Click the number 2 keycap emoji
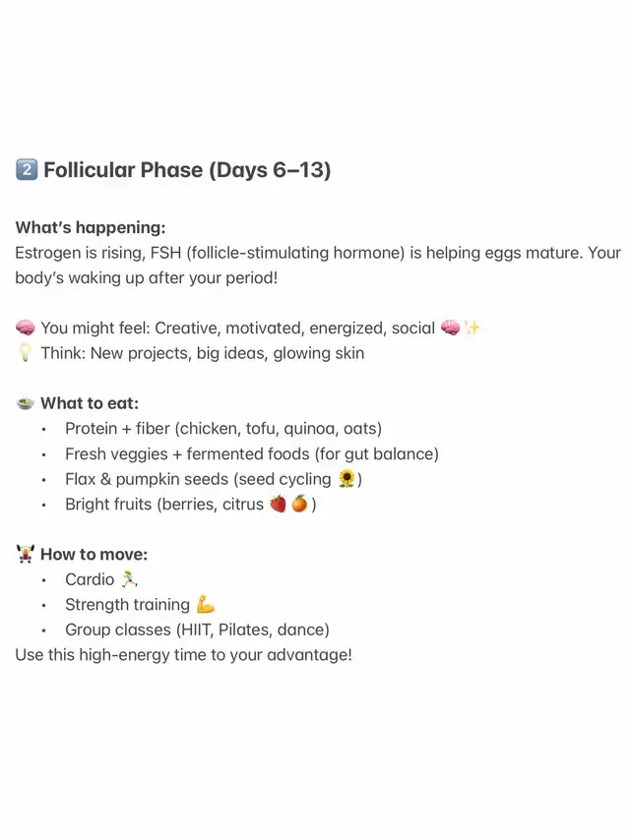630x840 pixels. pos(27,170)
